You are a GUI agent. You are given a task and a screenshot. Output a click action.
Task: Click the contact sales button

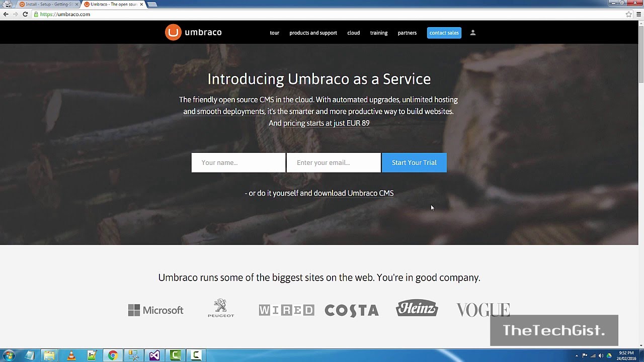[444, 33]
